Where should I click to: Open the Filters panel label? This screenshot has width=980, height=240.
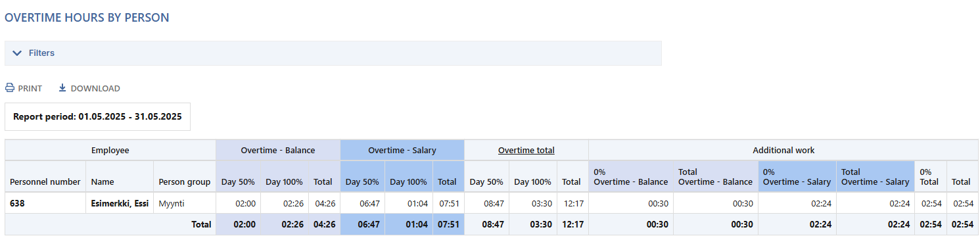coord(41,53)
